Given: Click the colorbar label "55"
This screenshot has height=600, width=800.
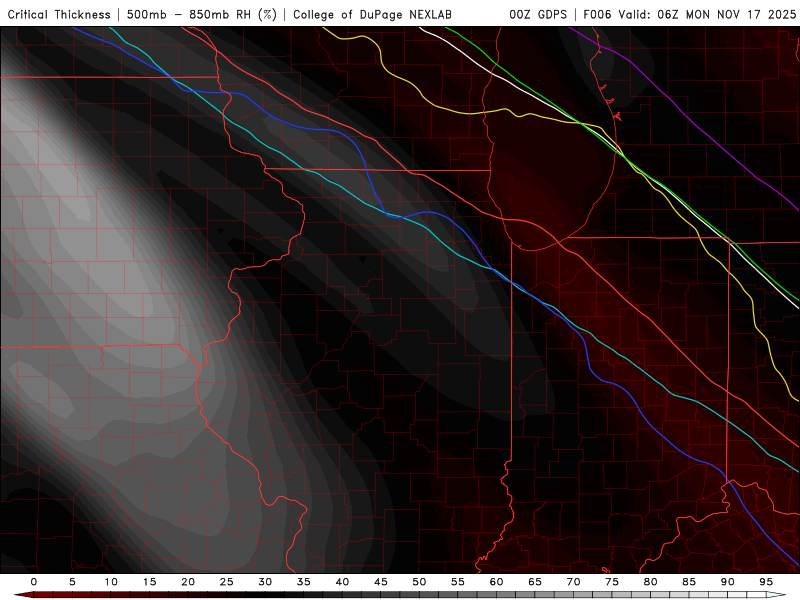Looking at the screenshot, I should click(458, 582).
